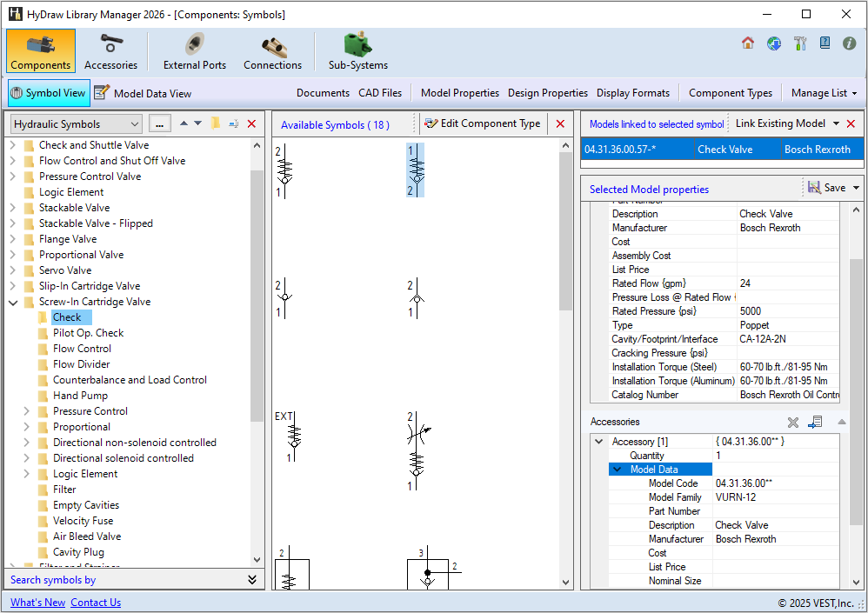Viewport: 868px width, 613px height.
Task: Click the gray X in Accessories header
Action: (x=793, y=422)
